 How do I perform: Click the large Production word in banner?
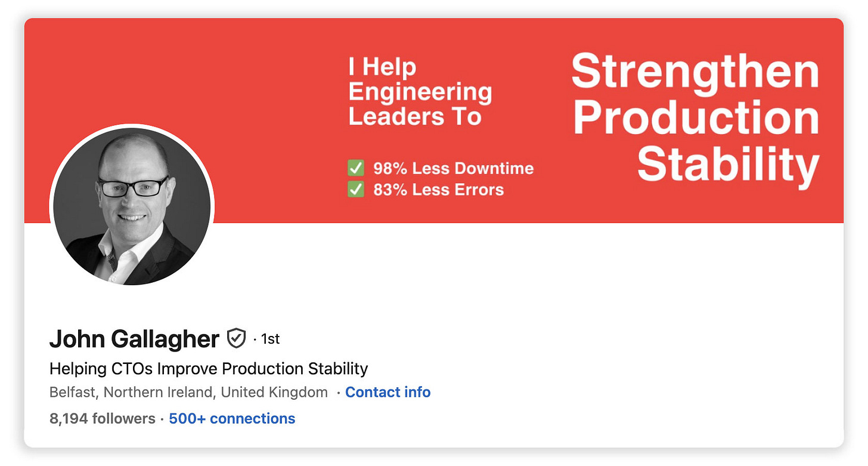click(x=696, y=118)
